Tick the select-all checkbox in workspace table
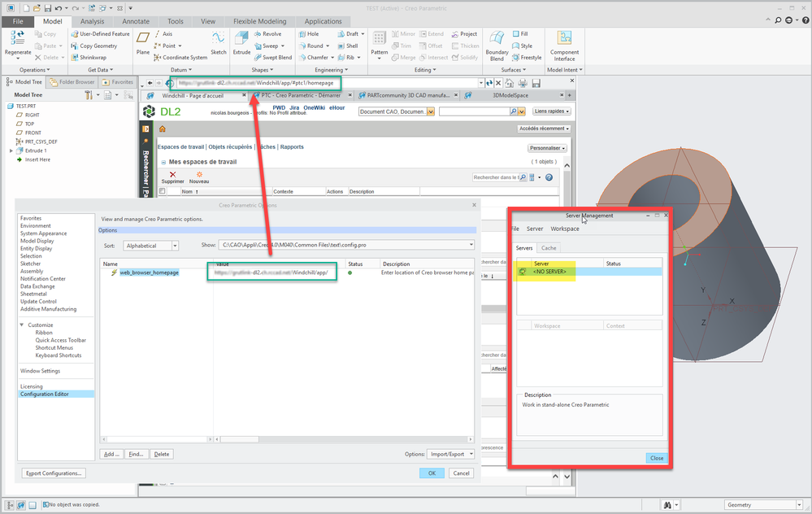The width and height of the screenshot is (812, 514). tap(163, 192)
